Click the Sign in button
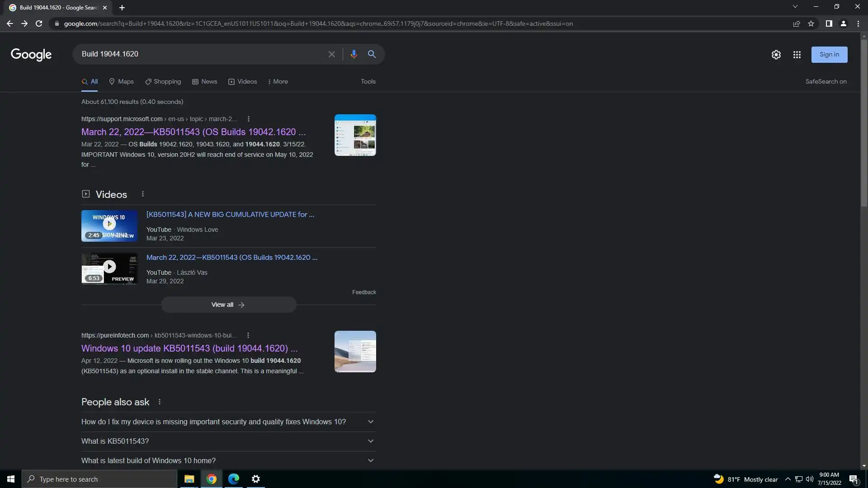The width and height of the screenshot is (868, 488). (x=829, y=55)
